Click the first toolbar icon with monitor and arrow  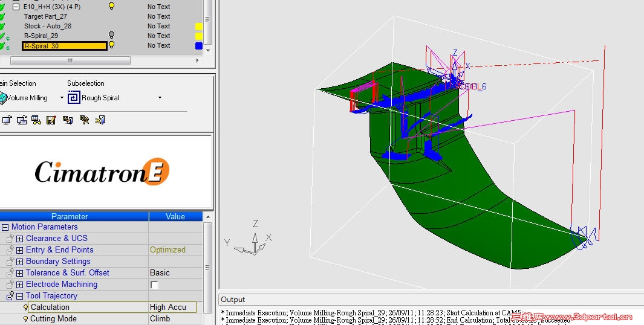click(7, 120)
